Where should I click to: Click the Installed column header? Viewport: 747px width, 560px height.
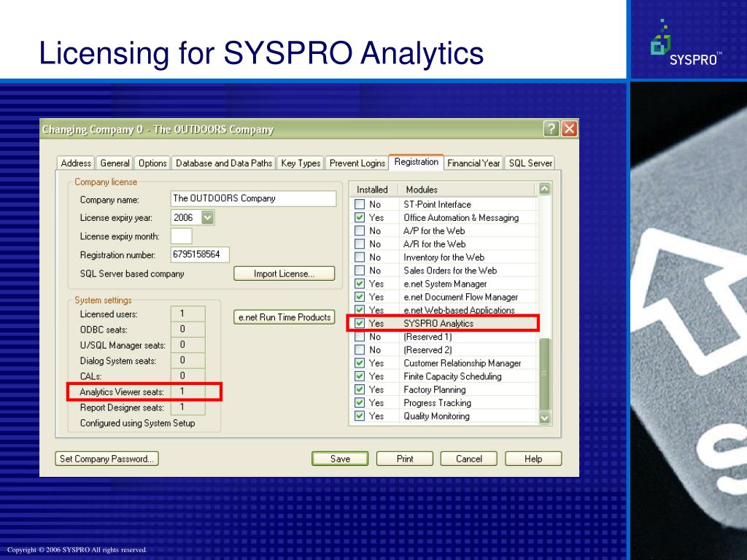click(x=374, y=190)
